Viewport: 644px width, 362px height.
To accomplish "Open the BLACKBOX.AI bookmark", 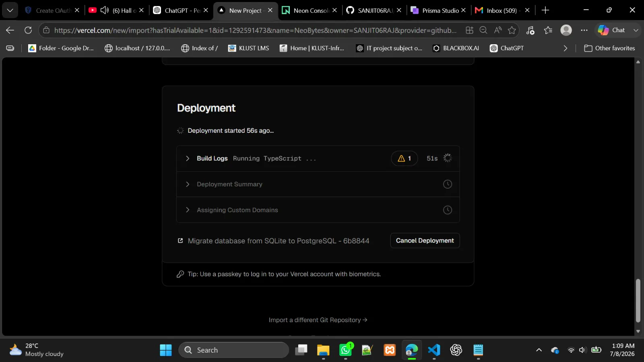I will pos(456,48).
